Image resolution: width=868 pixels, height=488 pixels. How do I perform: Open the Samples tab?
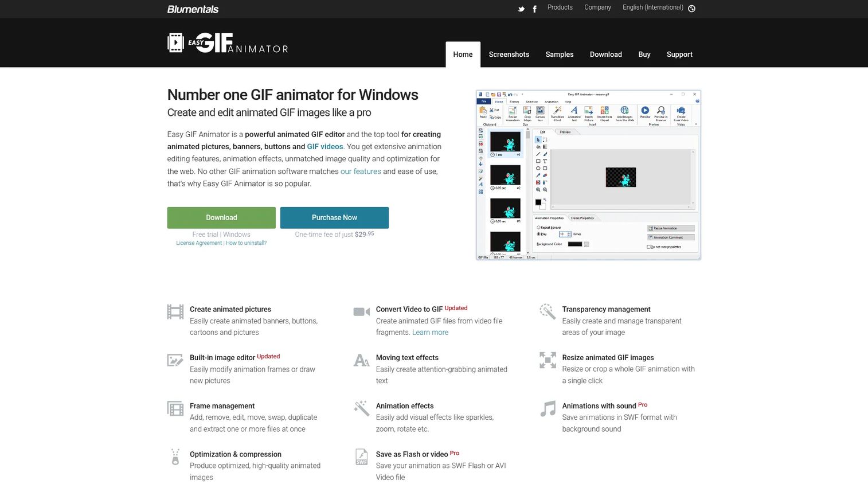(560, 54)
